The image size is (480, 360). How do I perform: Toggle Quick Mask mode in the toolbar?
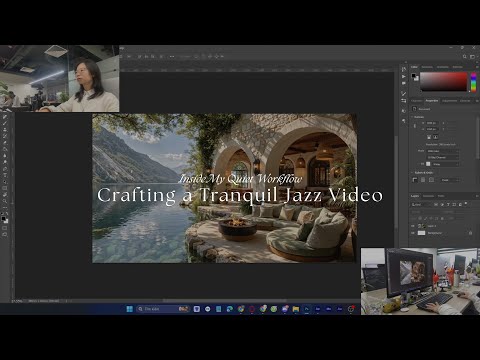tap(5, 228)
